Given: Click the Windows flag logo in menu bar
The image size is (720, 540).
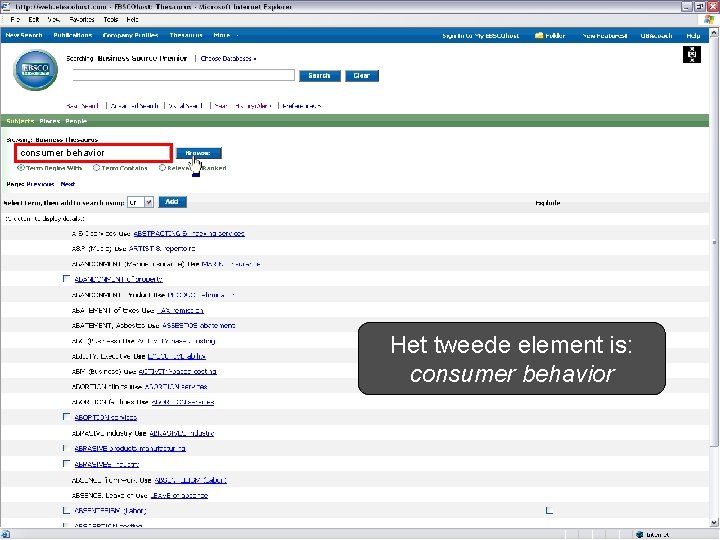Looking at the screenshot, I should [709, 19].
